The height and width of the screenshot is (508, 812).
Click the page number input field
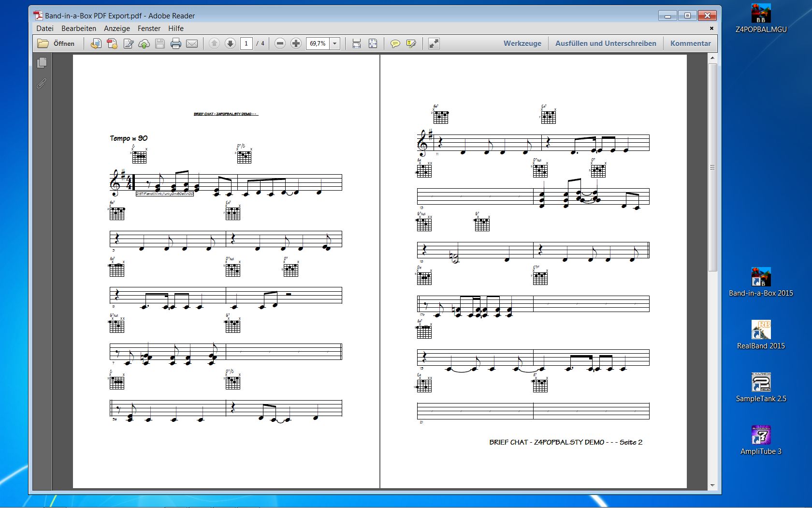[x=246, y=44]
